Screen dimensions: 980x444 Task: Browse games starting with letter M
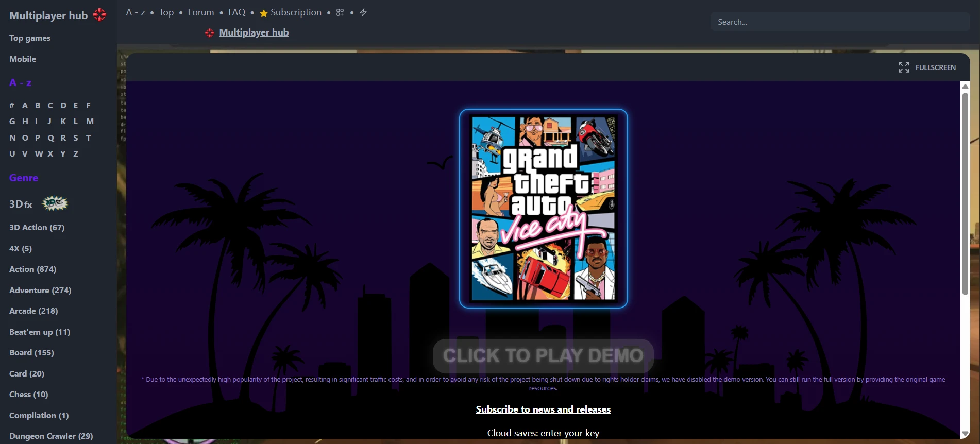90,122
